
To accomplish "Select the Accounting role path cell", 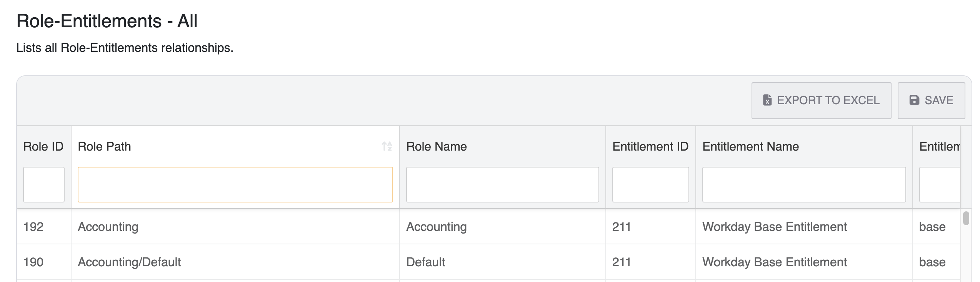I will pos(108,227).
